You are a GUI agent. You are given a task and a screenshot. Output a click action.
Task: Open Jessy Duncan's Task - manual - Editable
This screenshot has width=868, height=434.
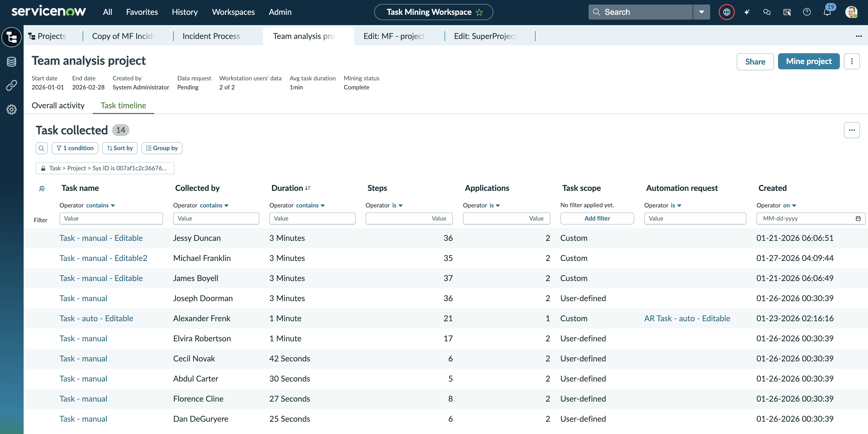[101, 238]
